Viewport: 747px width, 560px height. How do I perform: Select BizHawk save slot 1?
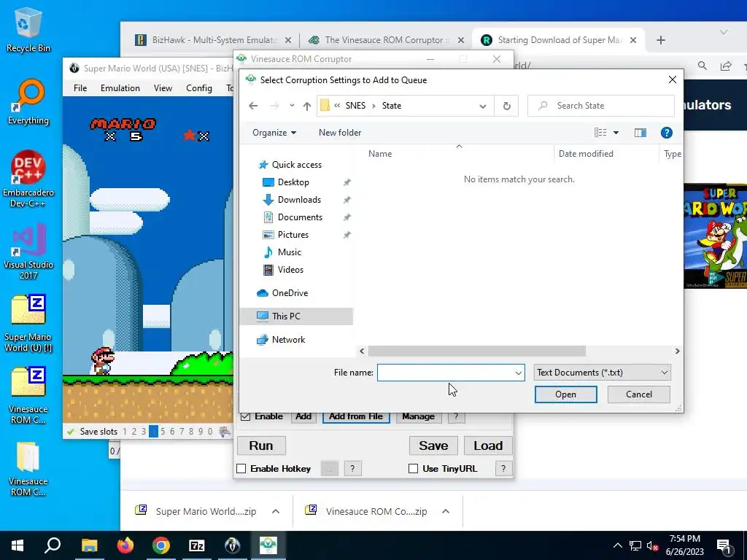(x=124, y=432)
